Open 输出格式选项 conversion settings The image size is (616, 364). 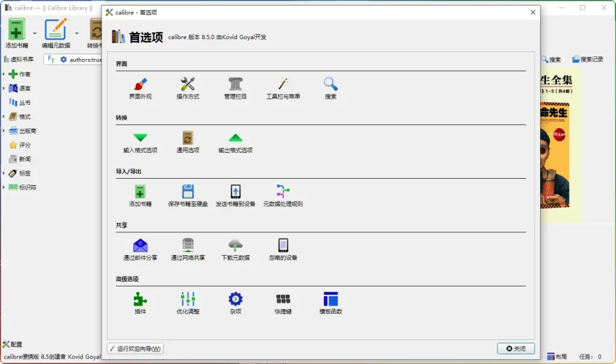[235, 143]
